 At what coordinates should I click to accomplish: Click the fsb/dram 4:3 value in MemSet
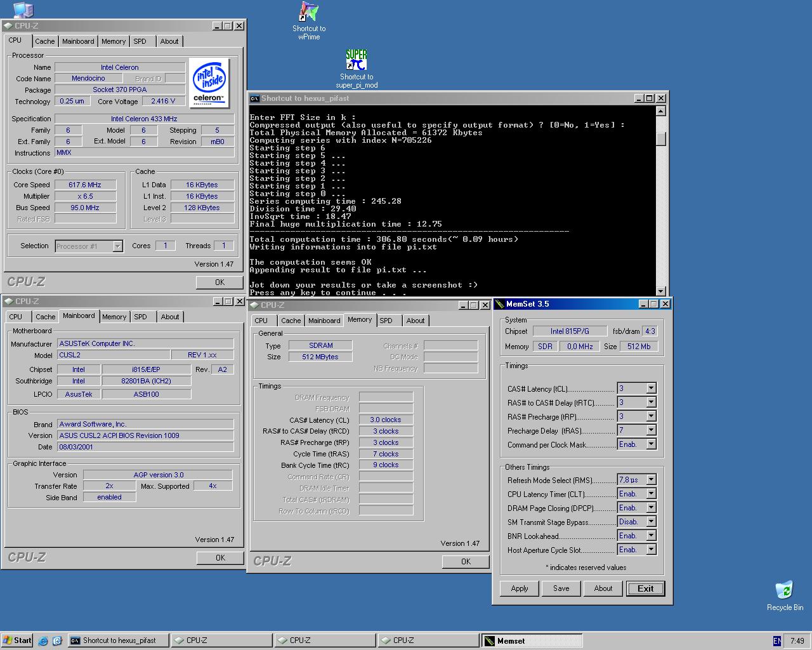[650, 331]
